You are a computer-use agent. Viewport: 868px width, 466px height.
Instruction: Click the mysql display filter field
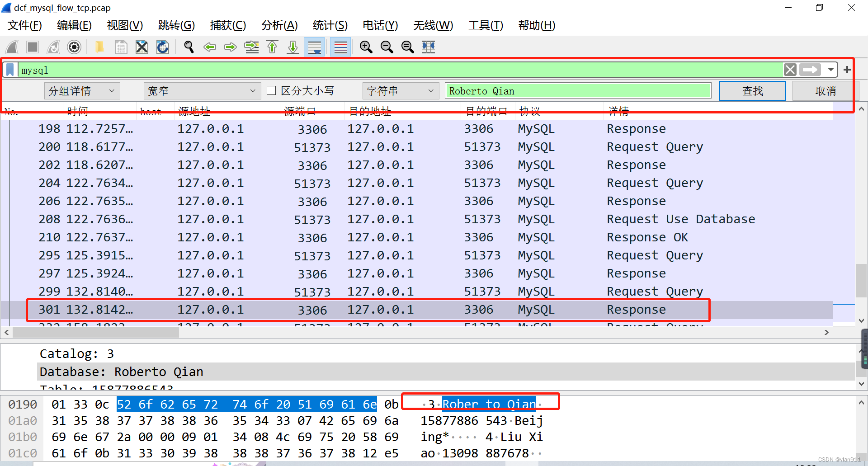[400, 70]
